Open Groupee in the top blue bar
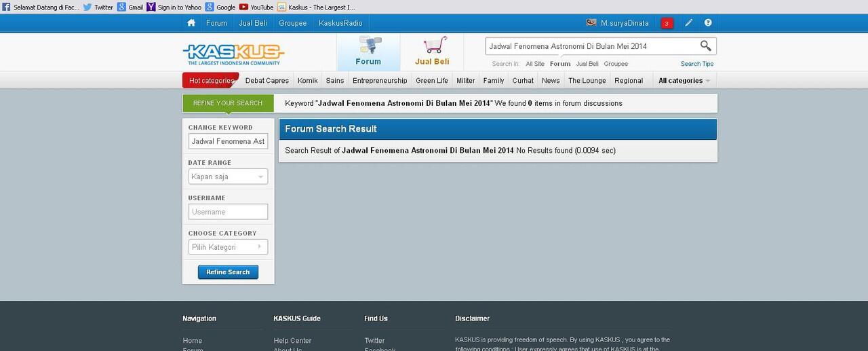This screenshot has width=868, height=351. pyautogui.click(x=293, y=23)
